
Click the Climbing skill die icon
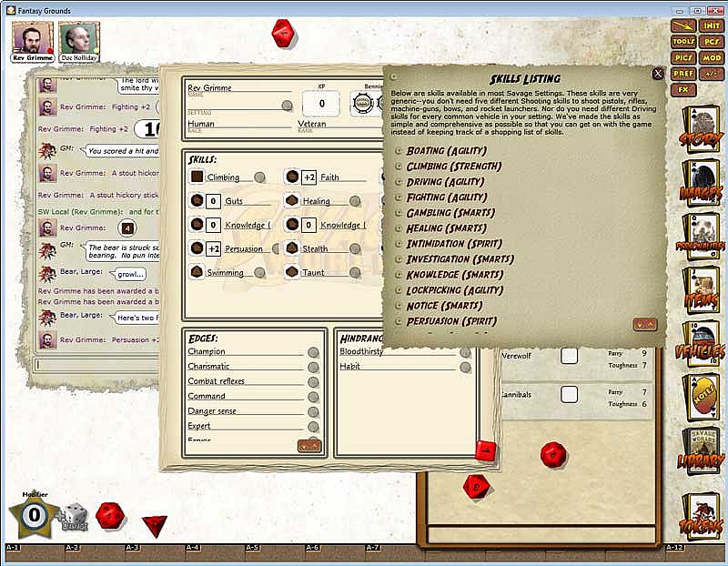(x=197, y=177)
